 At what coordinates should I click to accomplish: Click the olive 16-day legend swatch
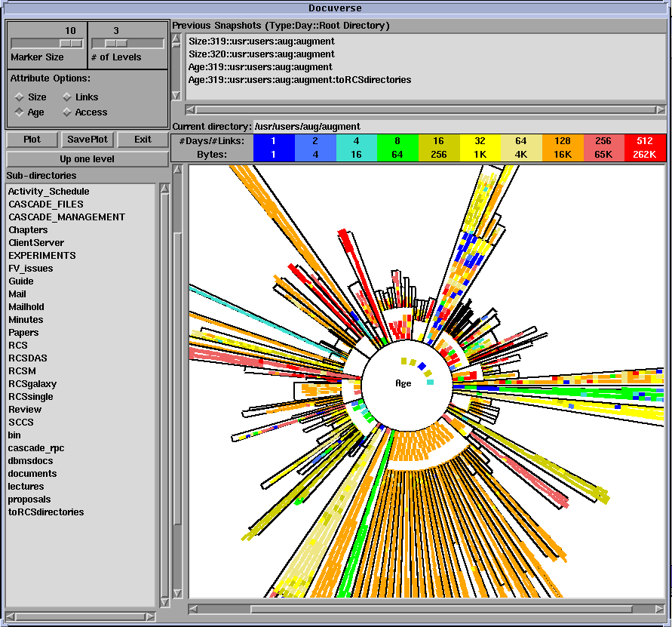point(439,148)
